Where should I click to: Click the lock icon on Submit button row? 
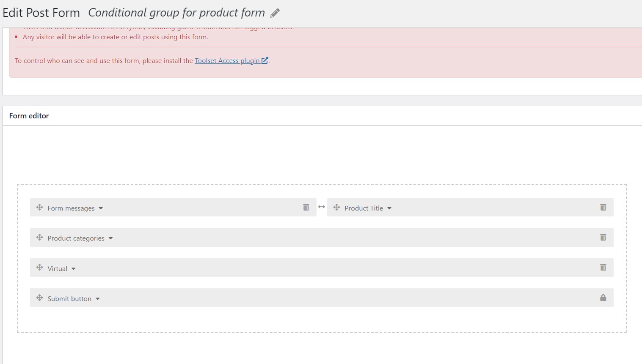(x=603, y=298)
